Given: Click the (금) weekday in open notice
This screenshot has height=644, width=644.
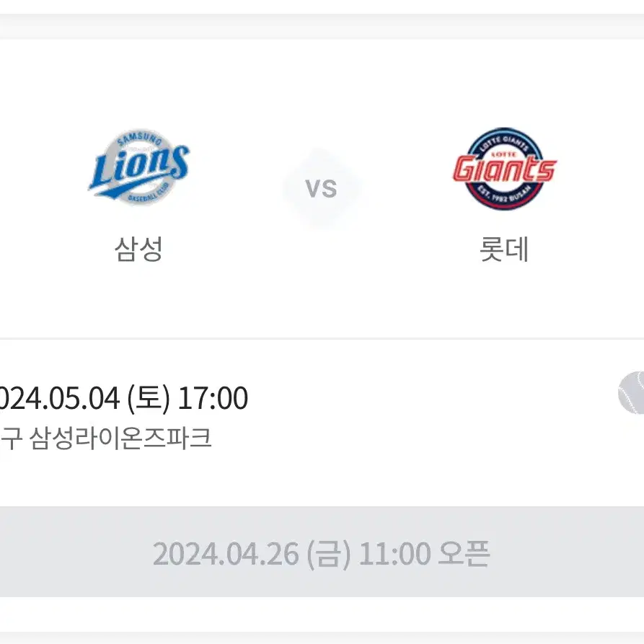Looking at the screenshot, I should [329, 554].
